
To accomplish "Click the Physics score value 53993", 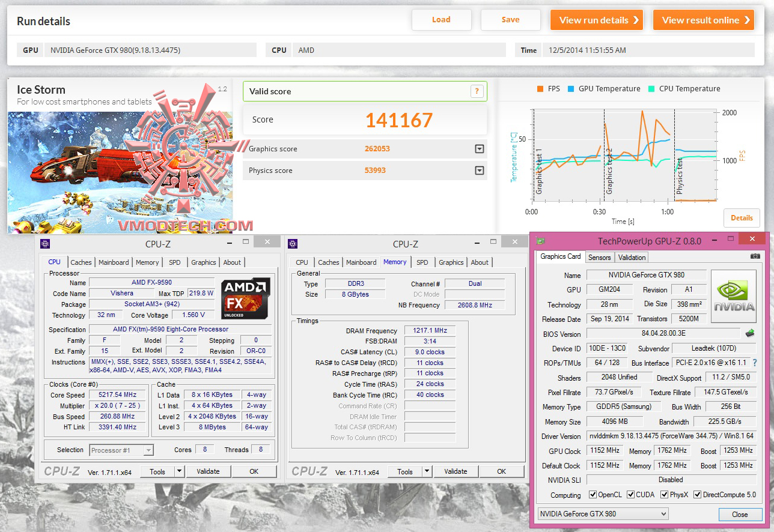I will 375,171.
